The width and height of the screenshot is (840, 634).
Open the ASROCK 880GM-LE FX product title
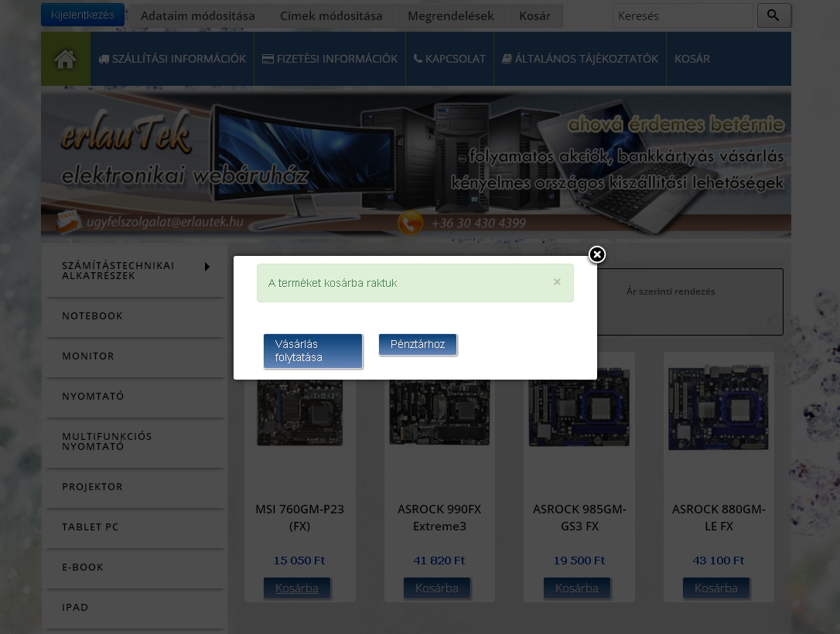719,518
